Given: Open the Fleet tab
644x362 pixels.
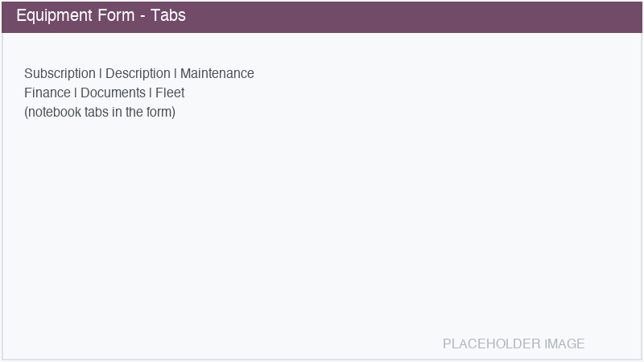Looking at the screenshot, I should 170,93.
